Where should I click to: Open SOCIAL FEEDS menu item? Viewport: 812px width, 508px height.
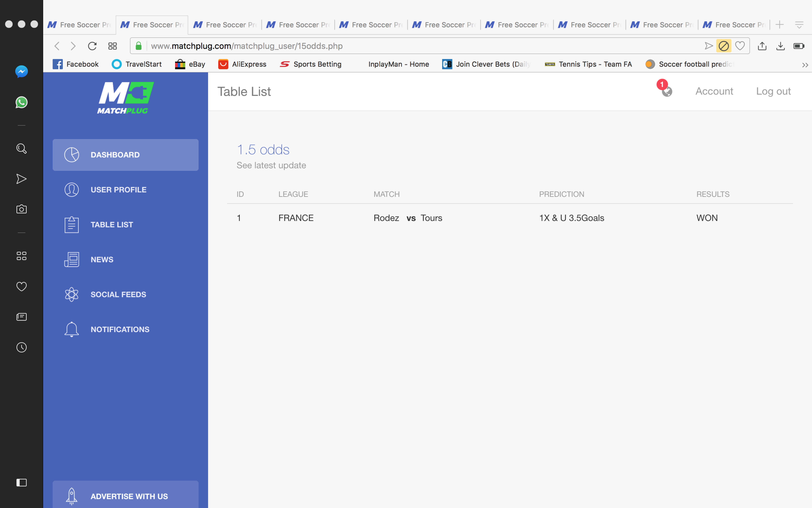coord(125,295)
